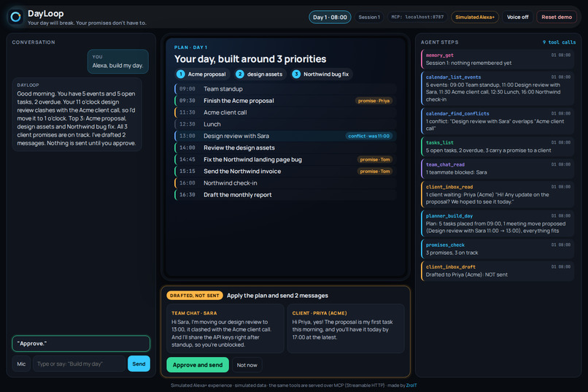Click the DRAFTED, NOT SENT badge

pos(195,296)
